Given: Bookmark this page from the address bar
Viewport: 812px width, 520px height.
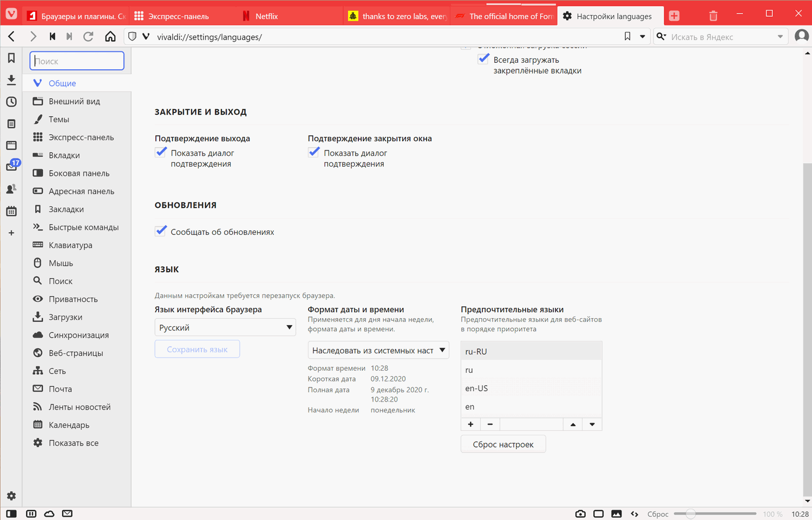Looking at the screenshot, I should (627, 37).
